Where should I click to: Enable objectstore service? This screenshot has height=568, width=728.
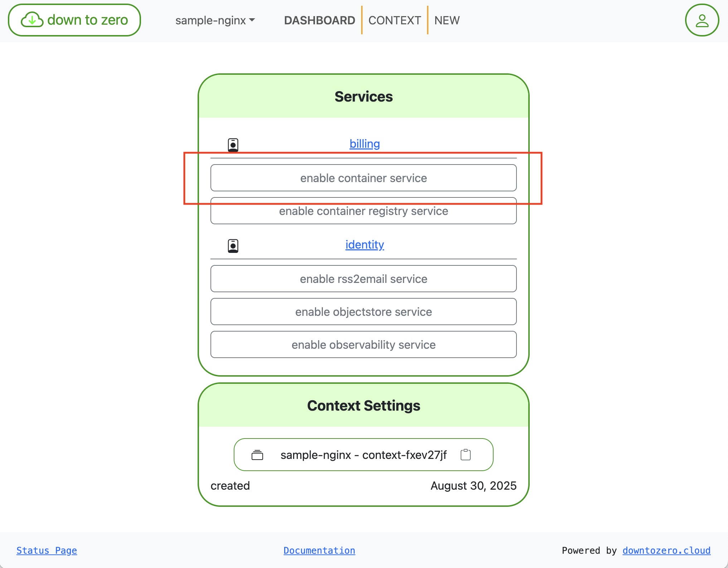[363, 312]
